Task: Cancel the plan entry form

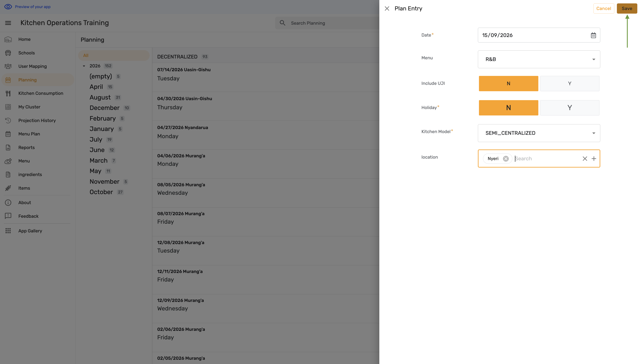Action: [603, 9]
